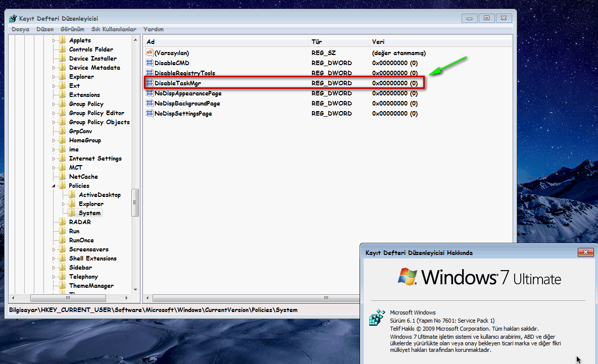Screen dimensions: 598x364
Task: Click the MCT folder icon
Action: 63,167
